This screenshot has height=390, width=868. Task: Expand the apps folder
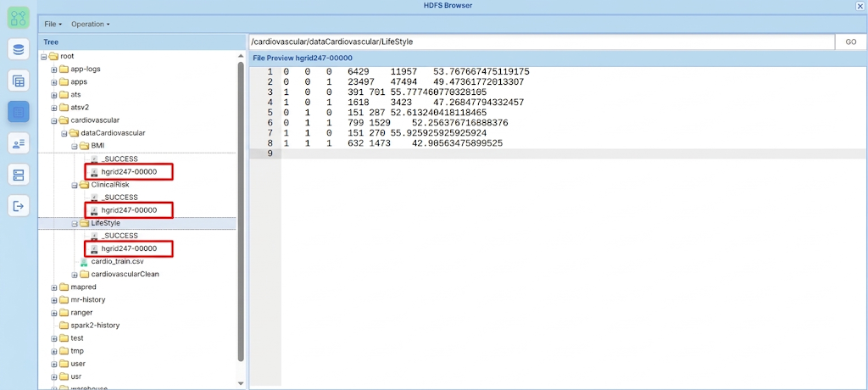coord(54,82)
